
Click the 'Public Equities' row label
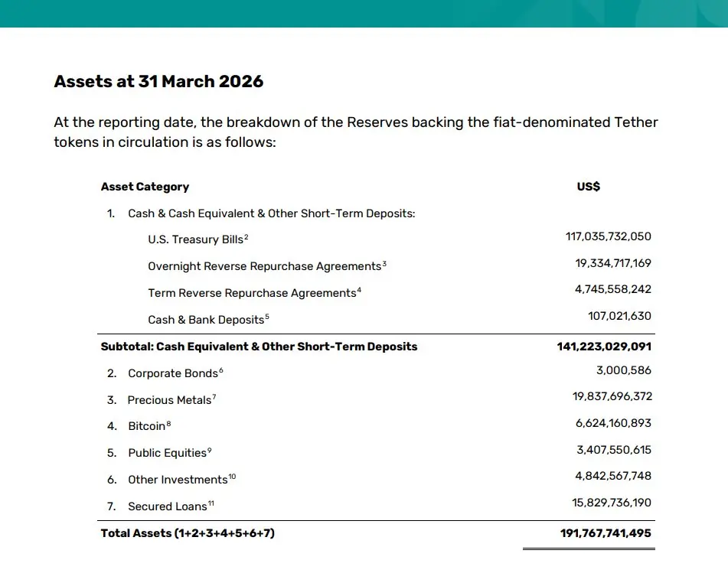(167, 453)
